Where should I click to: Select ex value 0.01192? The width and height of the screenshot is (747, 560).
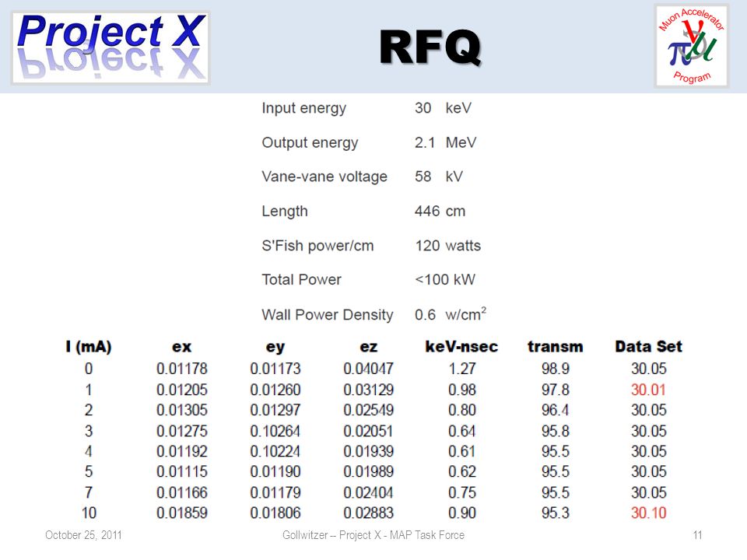pyautogui.click(x=182, y=451)
